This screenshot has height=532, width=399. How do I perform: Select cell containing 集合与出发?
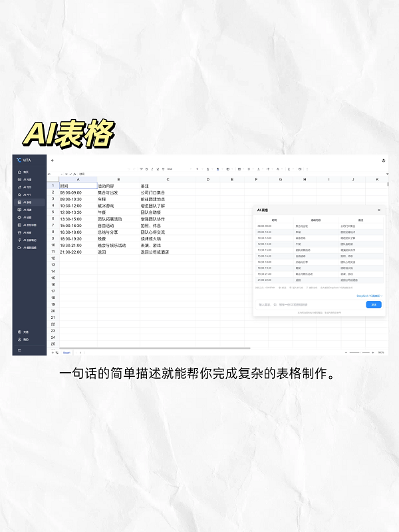(x=118, y=192)
